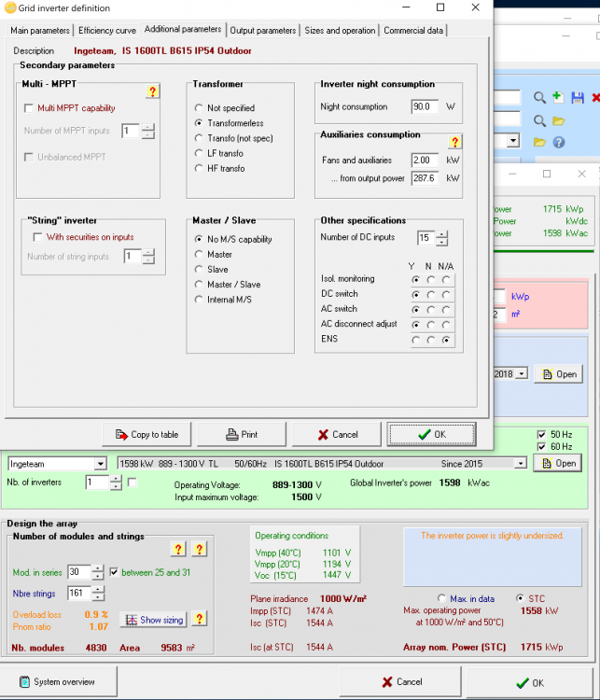This screenshot has height=700, width=600.
Task: Cancel the inverter definition dialog
Action: point(337,434)
